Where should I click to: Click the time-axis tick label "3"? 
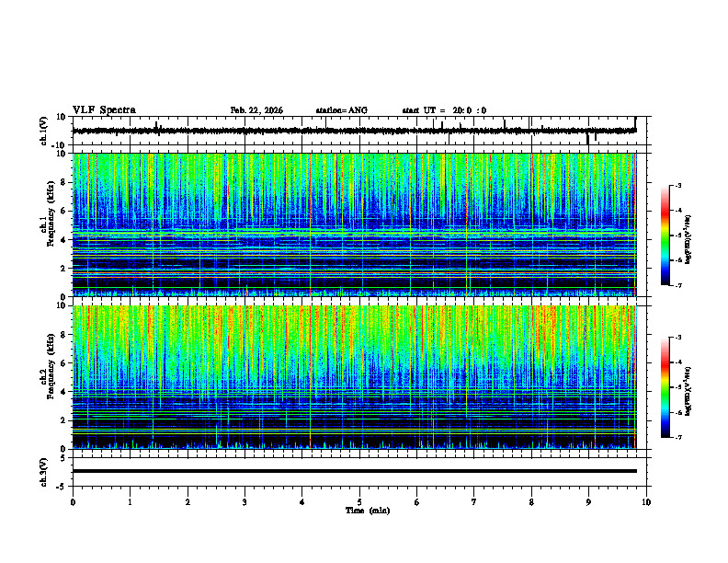(x=245, y=502)
